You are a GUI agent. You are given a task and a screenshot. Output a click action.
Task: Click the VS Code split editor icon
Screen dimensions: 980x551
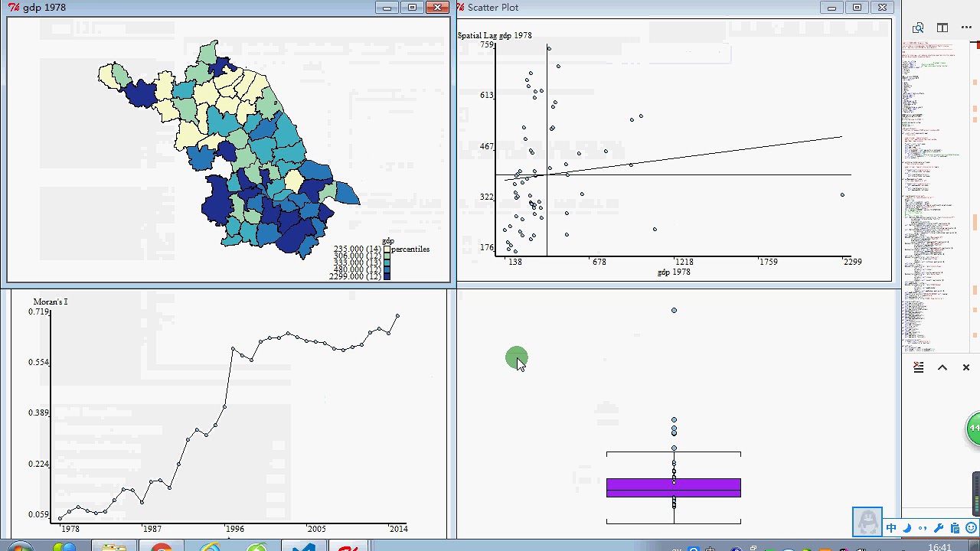click(x=942, y=28)
